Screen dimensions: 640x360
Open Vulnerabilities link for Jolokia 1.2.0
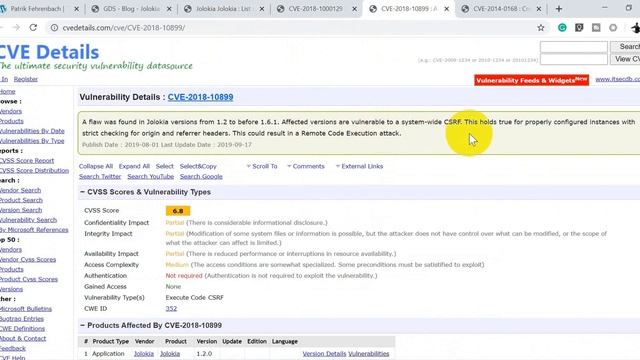tap(369, 353)
